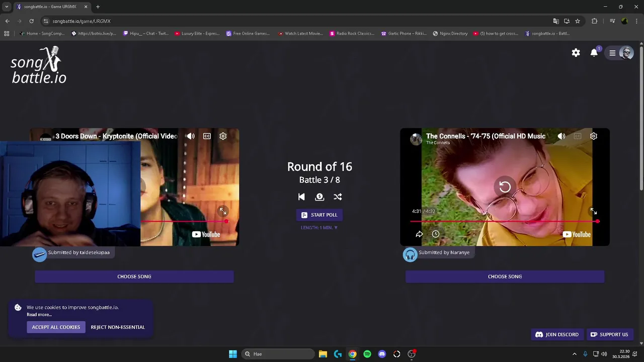This screenshot has width=644, height=362.
Task: Open Windows Start menu
Action: [x=233, y=354]
